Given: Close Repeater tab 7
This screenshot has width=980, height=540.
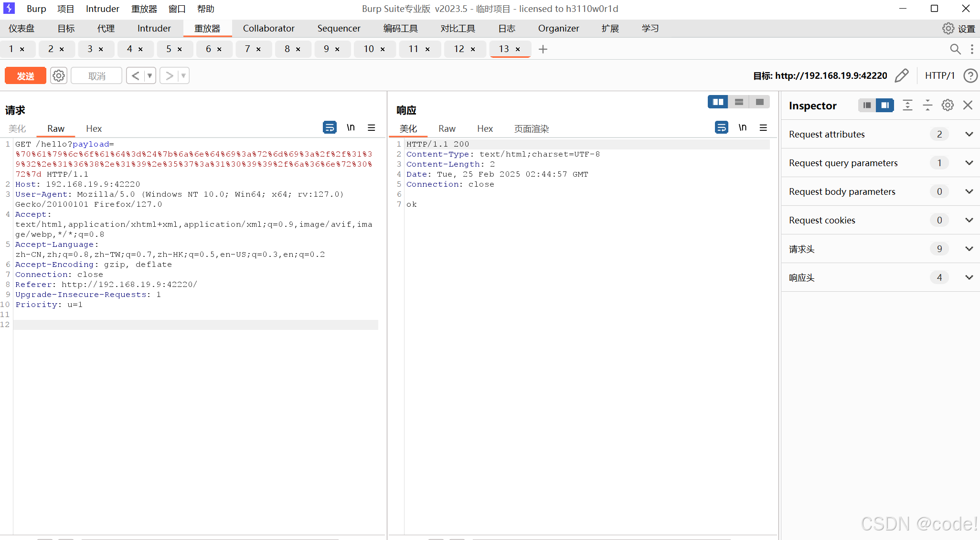Looking at the screenshot, I should pyautogui.click(x=258, y=49).
